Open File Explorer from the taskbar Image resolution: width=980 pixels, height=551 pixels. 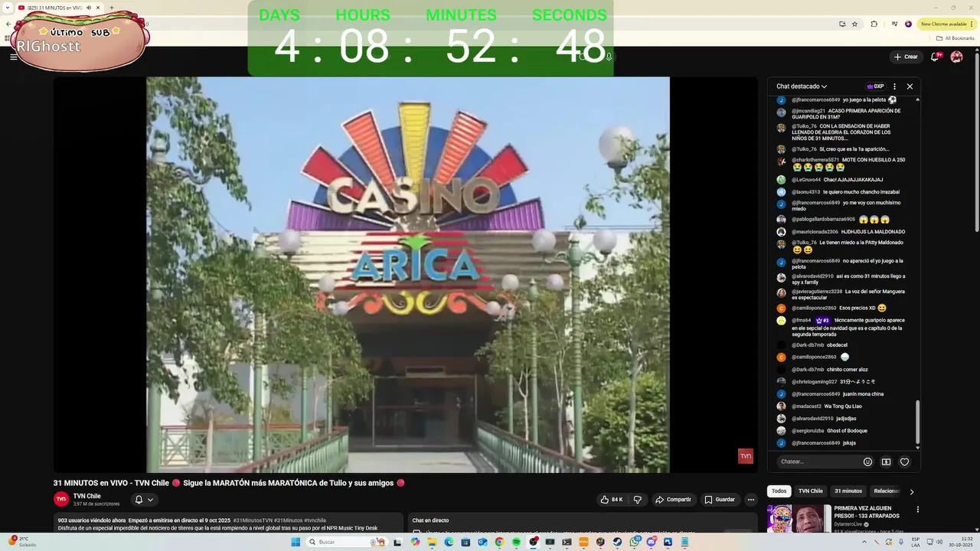point(432,542)
